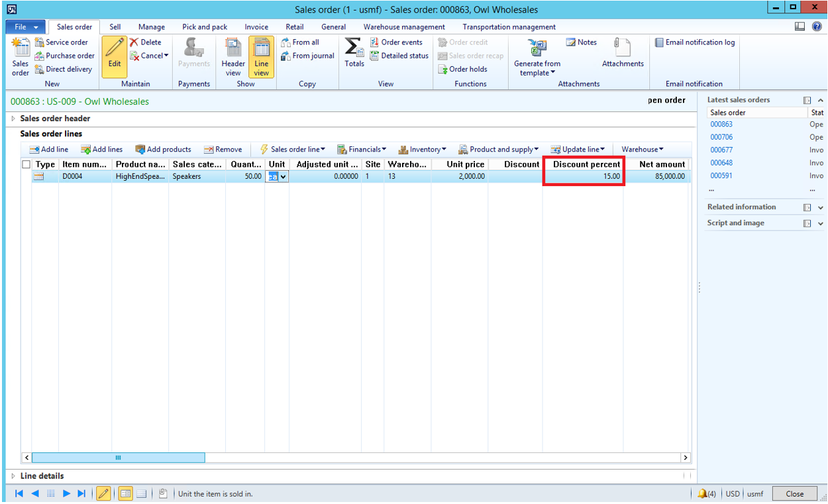Image resolution: width=828 pixels, height=504 pixels.
Task: Go to the next record arrow
Action: point(66,493)
